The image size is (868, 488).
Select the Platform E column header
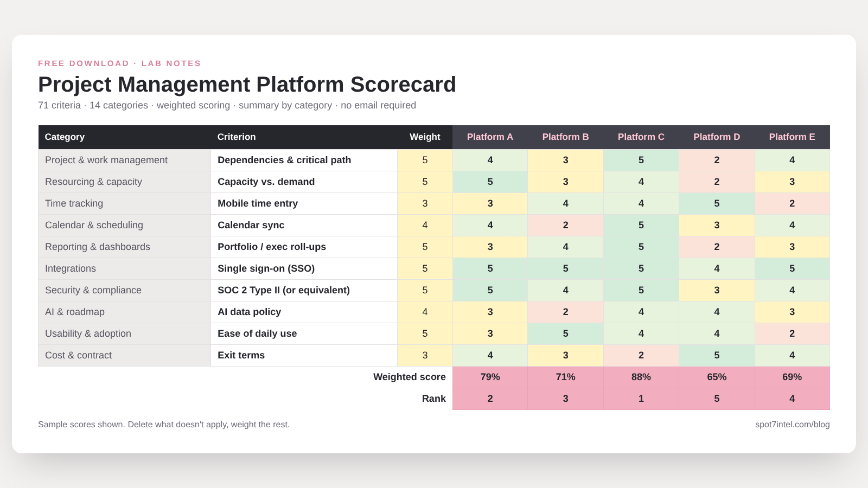point(792,137)
